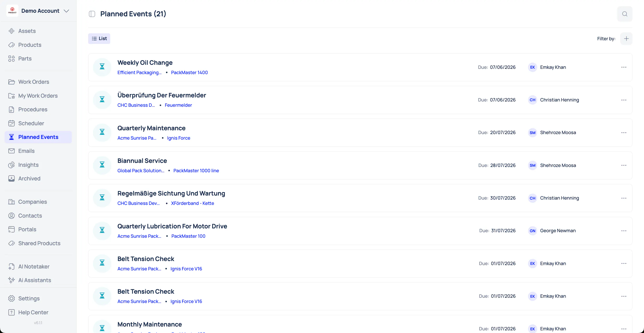
Task: Click the Demo Account logo
Action: 12,11
